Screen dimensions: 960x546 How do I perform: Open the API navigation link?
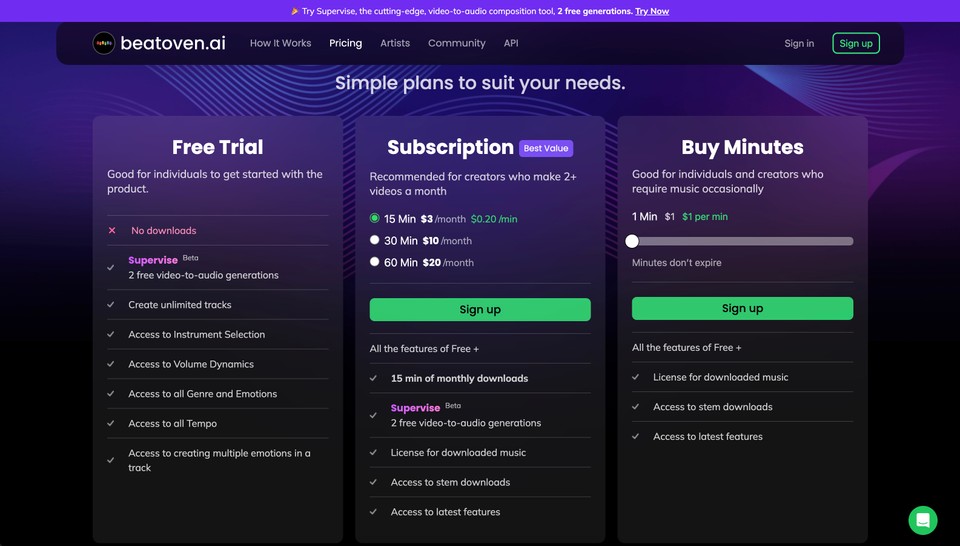coord(511,43)
